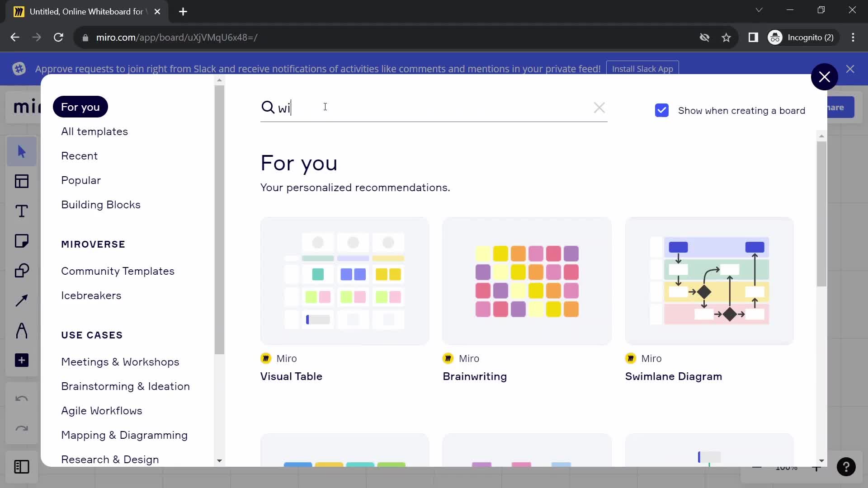The width and height of the screenshot is (868, 488).
Task: Select the Popular templates tab
Action: (x=81, y=180)
